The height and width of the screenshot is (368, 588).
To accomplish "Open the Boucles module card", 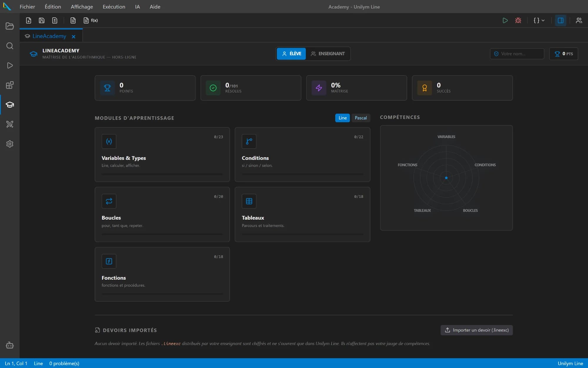I will (162, 214).
